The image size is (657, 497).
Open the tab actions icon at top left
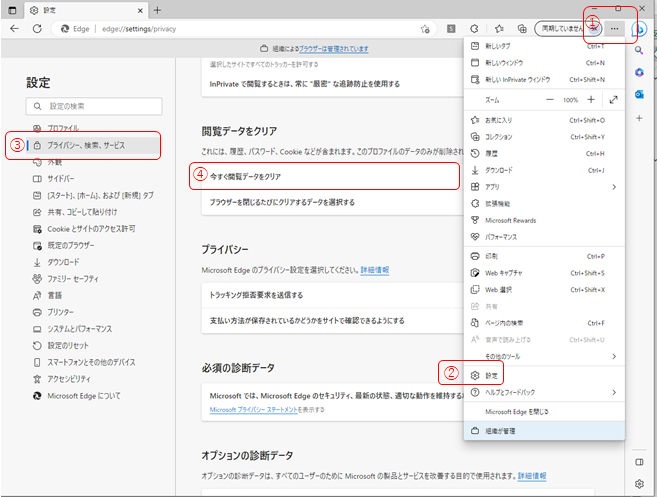(x=13, y=10)
